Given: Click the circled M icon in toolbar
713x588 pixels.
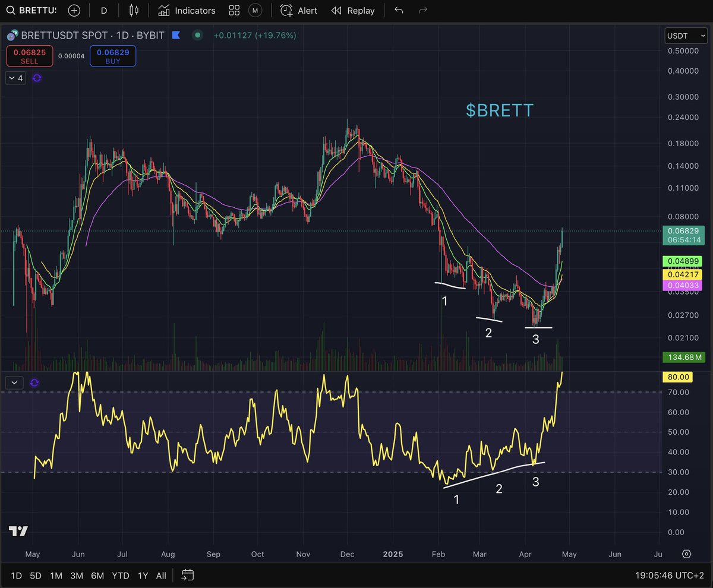Looking at the screenshot, I should [x=255, y=11].
